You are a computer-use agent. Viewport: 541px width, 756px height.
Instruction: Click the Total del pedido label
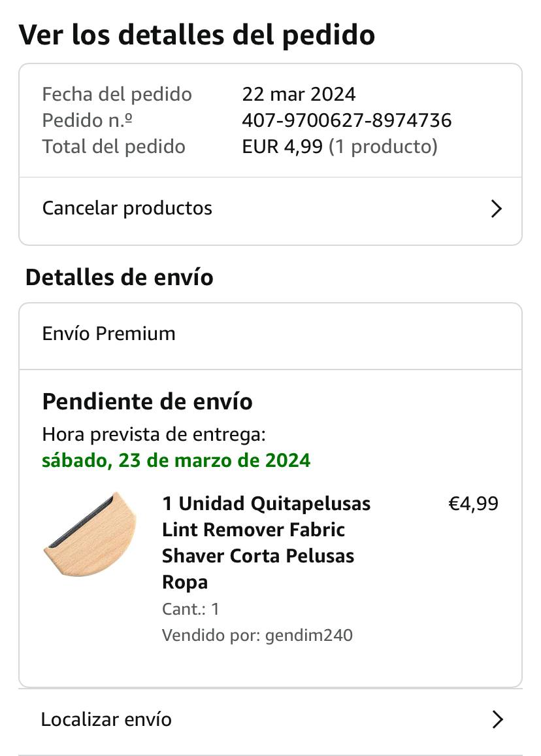pyautogui.click(x=114, y=146)
